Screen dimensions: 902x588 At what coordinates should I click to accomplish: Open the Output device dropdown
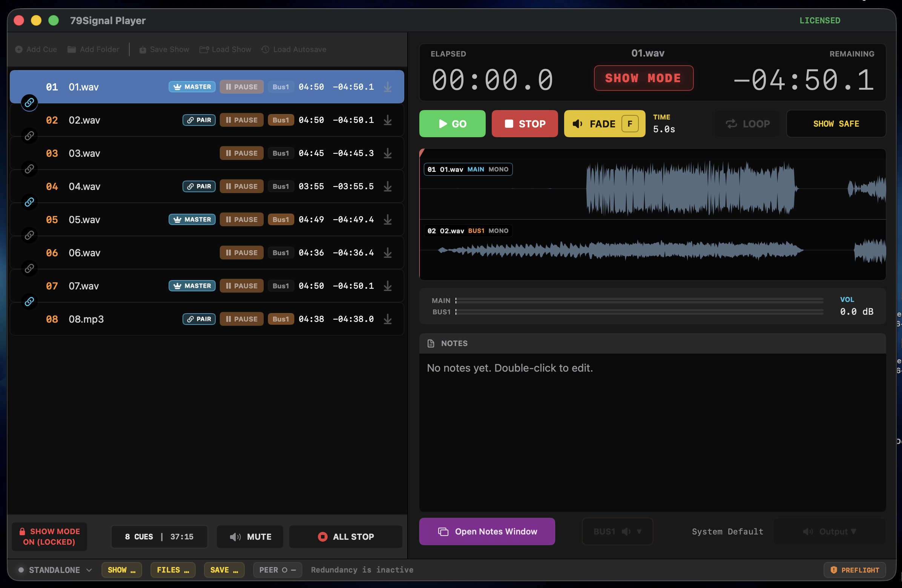(829, 531)
